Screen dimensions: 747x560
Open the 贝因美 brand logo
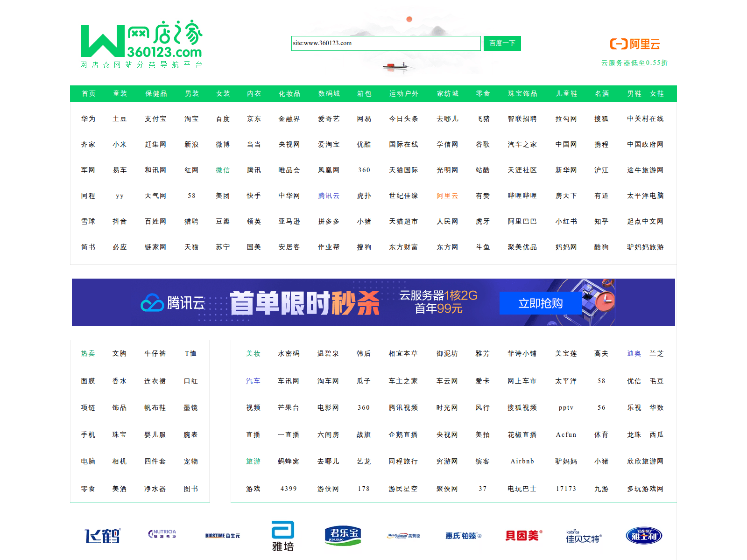point(524,535)
